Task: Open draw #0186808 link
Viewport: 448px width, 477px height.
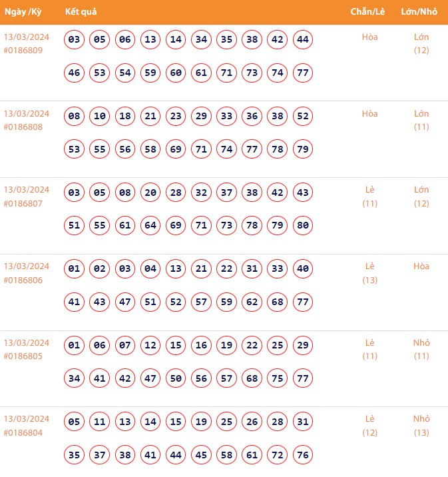Action: click(23, 127)
